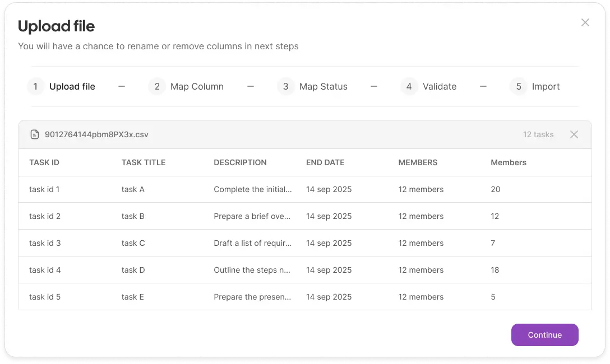Click the uppercase MEMBERS column header

(x=418, y=162)
